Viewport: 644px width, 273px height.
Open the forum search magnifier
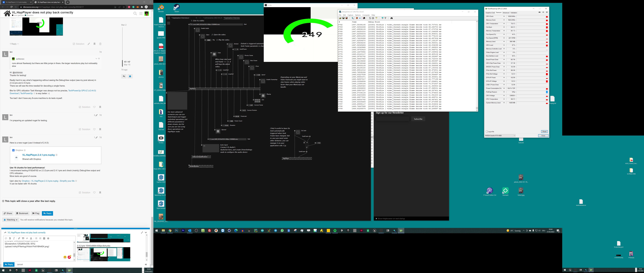(x=135, y=14)
